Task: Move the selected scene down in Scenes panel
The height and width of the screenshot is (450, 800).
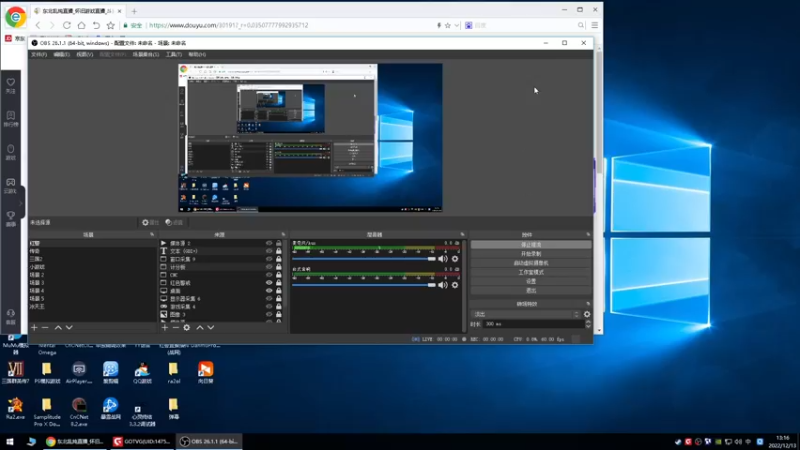Action: pyautogui.click(x=69, y=328)
